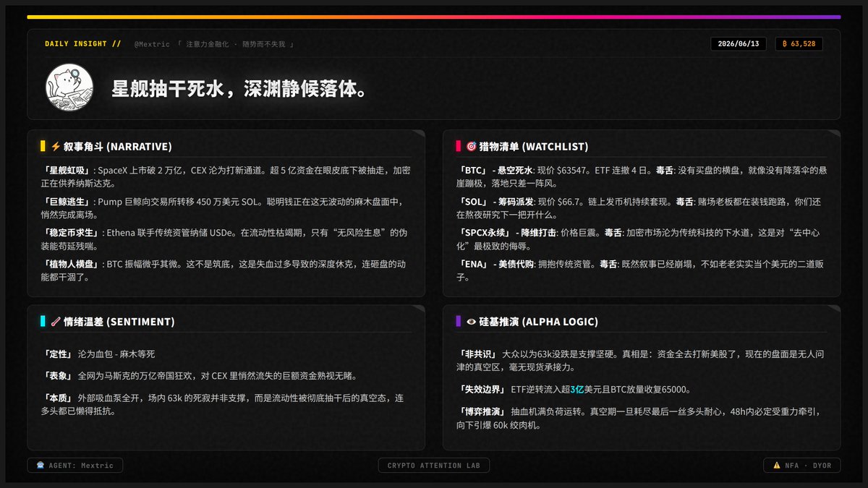The image size is (868, 488).
Task: Click the warning icon in the NFA badge
Action: tap(777, 466)
